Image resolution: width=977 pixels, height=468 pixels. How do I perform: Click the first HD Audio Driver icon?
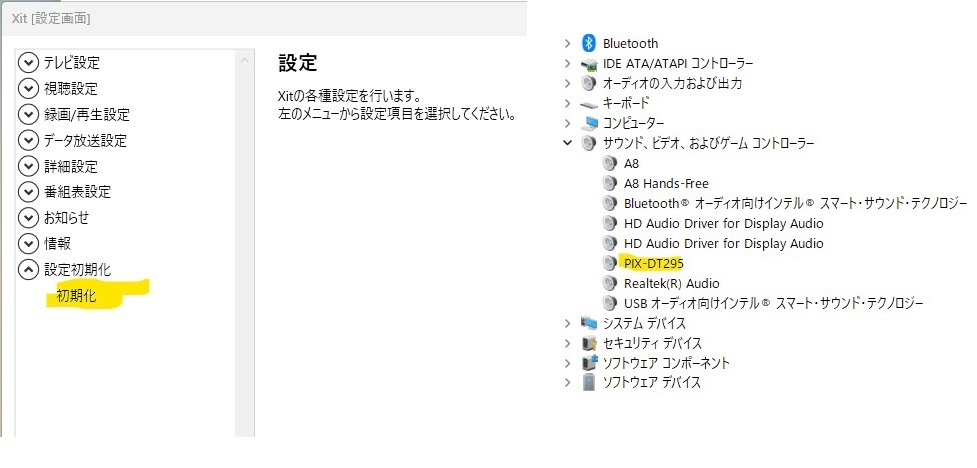click(x=610, y=223)
